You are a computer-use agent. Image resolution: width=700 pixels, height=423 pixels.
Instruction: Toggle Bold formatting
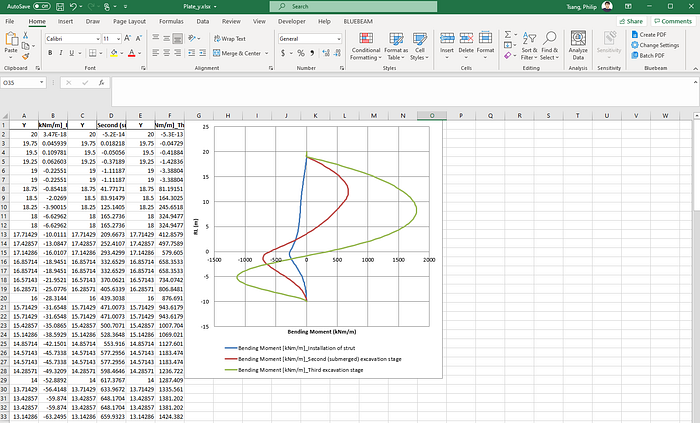(x=50, y=53)
